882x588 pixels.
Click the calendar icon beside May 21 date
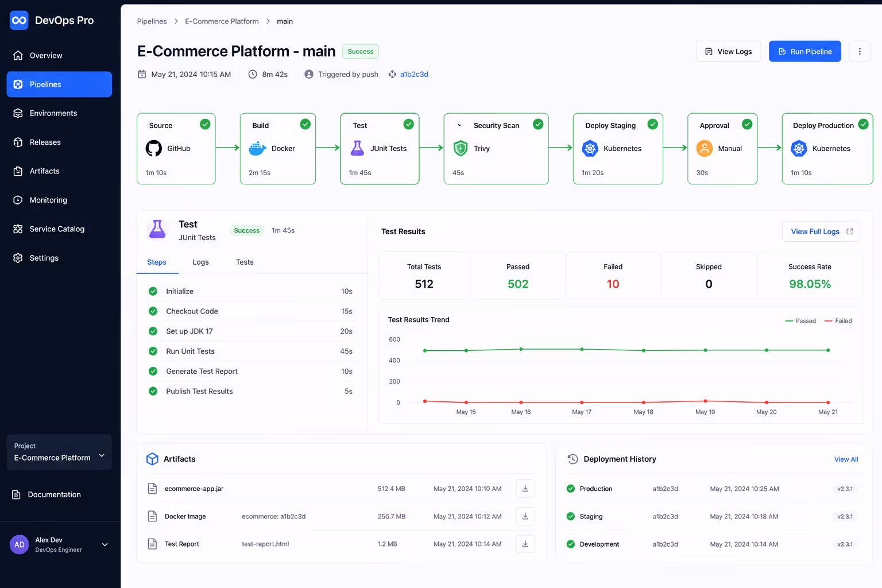[142, 74]
